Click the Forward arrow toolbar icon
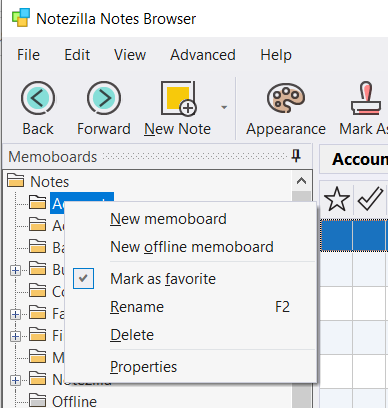Screen dimensions: 388x408 104,98
